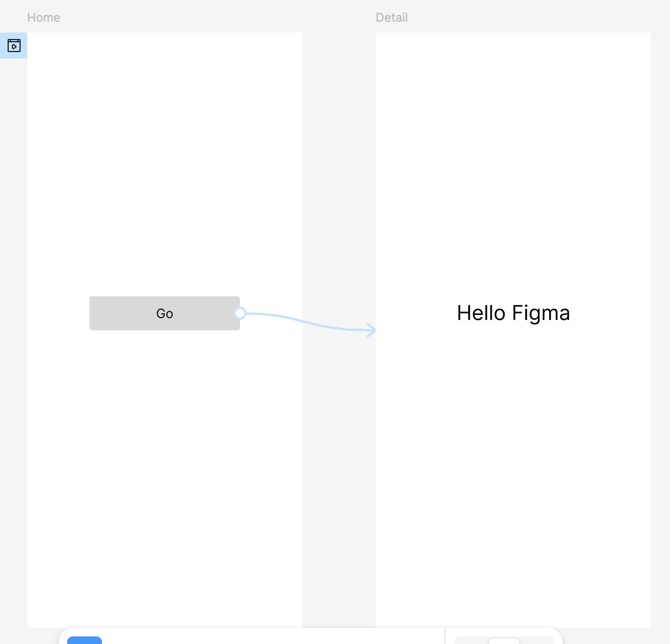Select the curved prototype connection line
Image resolution: width=670 pixels, height=644 pixels.
click(x=304, y=321)
